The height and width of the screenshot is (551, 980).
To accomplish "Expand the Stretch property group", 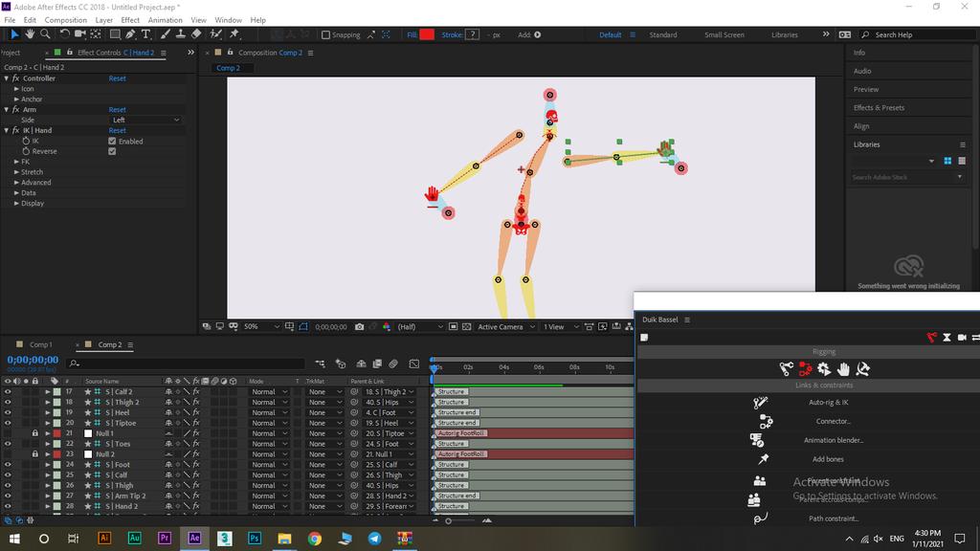I will coord(17,172).
